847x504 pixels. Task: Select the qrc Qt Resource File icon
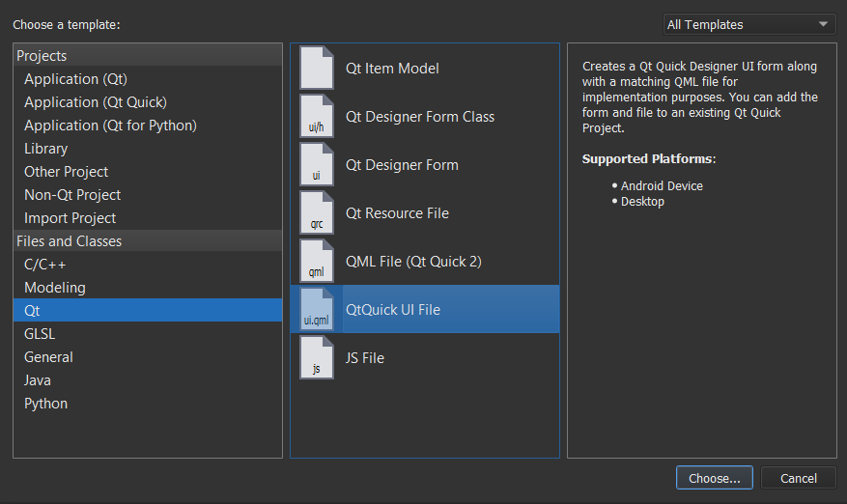tap(317, 213)
